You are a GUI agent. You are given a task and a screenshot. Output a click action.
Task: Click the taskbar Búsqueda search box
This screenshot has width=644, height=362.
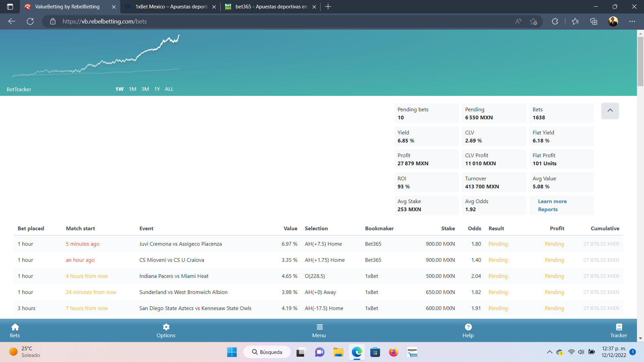[x=267, y=352]
